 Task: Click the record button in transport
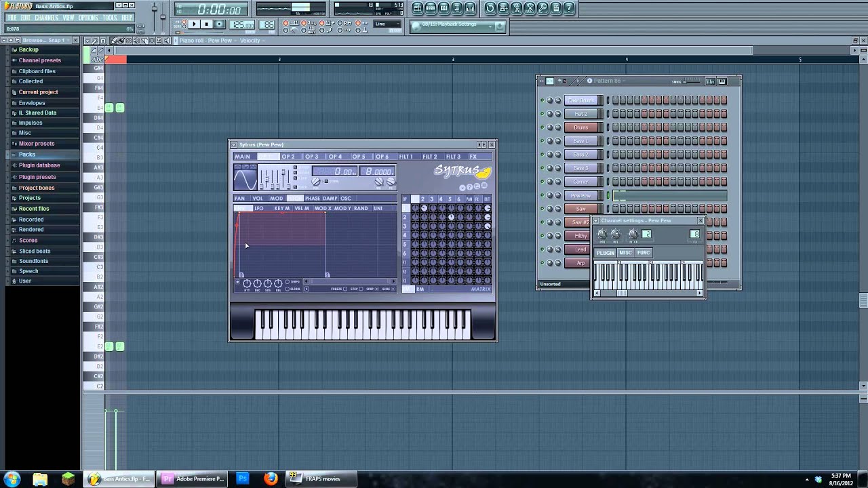tap(219, 24)
